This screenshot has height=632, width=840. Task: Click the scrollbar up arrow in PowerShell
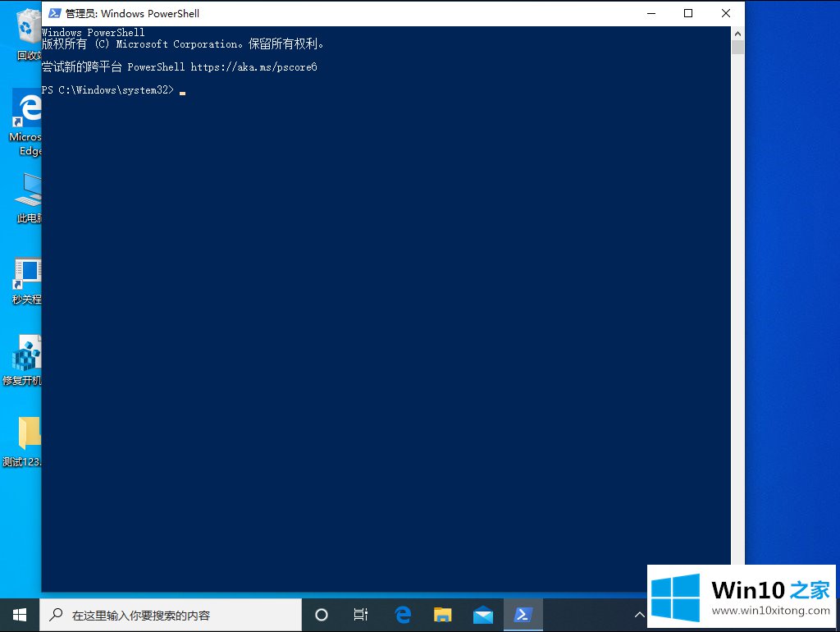coord(737,33)
